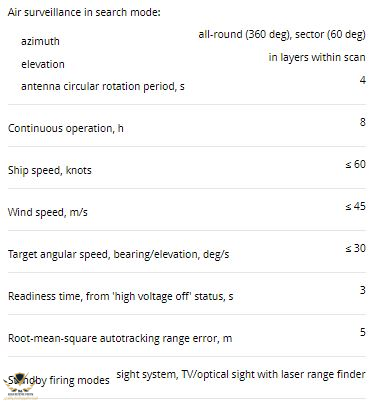376x401 pixels.
Task: Select the ship speed value ≤ 60
Action: [x=355, y=164]
